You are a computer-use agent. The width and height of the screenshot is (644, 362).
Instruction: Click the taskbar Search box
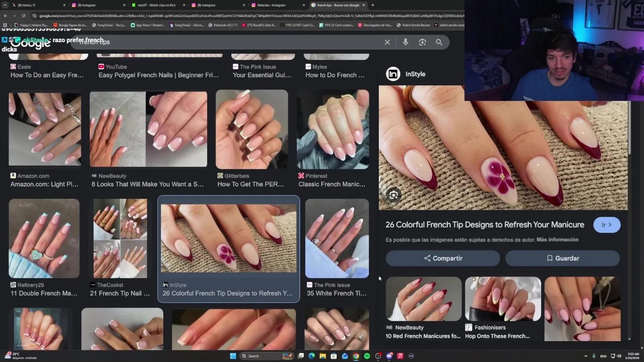[267, 356]
